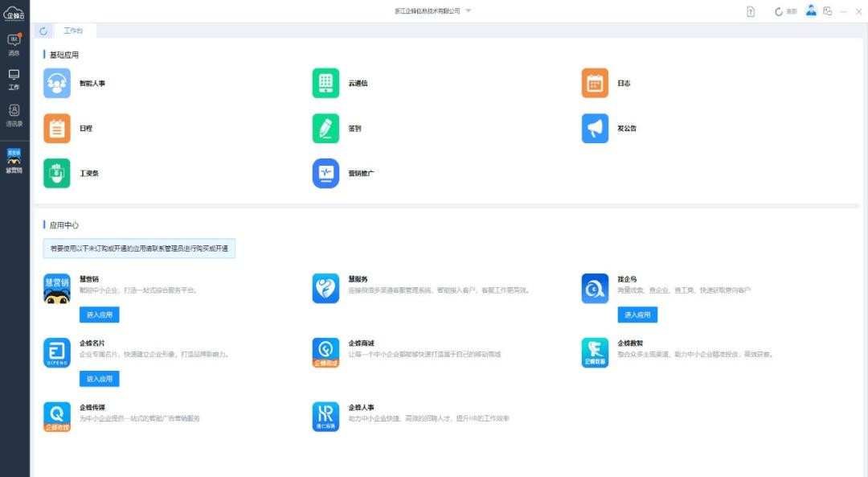Click 进入应用 under 慧营销
The height and width of the screenshot is (477, 868).
(x=100, y=315)
